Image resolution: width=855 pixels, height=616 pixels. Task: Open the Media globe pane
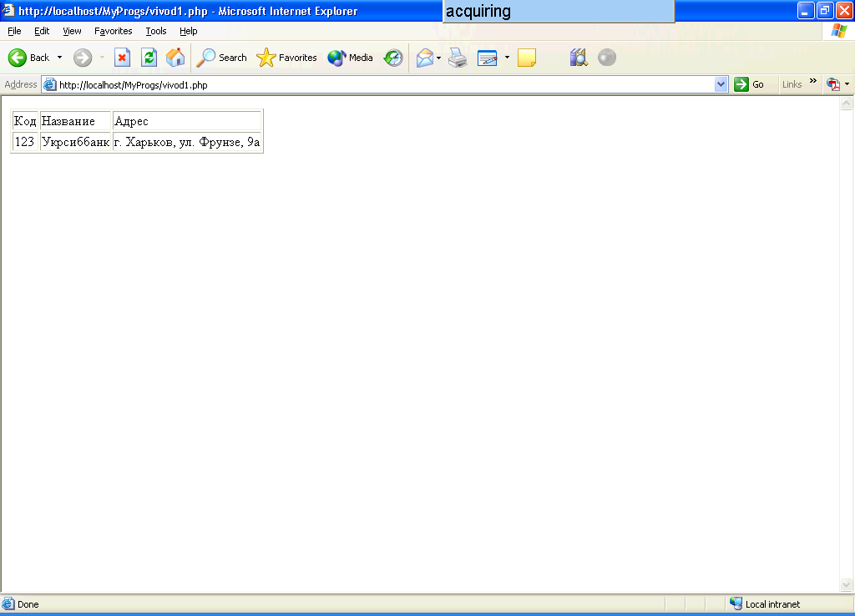pyautogui.click(x=350, y=58)
